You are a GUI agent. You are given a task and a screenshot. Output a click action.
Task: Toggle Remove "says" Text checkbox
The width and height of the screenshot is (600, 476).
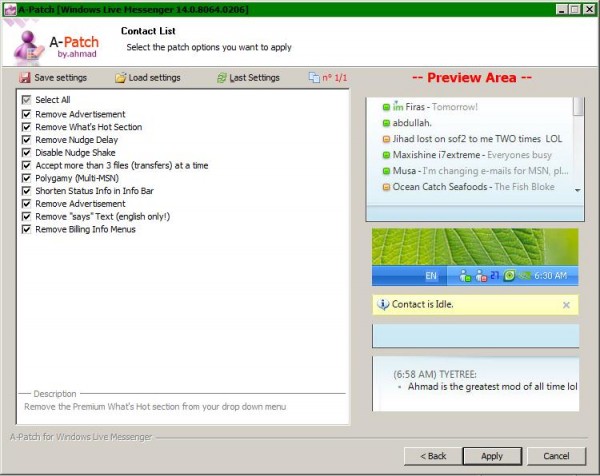coord(26,217)
